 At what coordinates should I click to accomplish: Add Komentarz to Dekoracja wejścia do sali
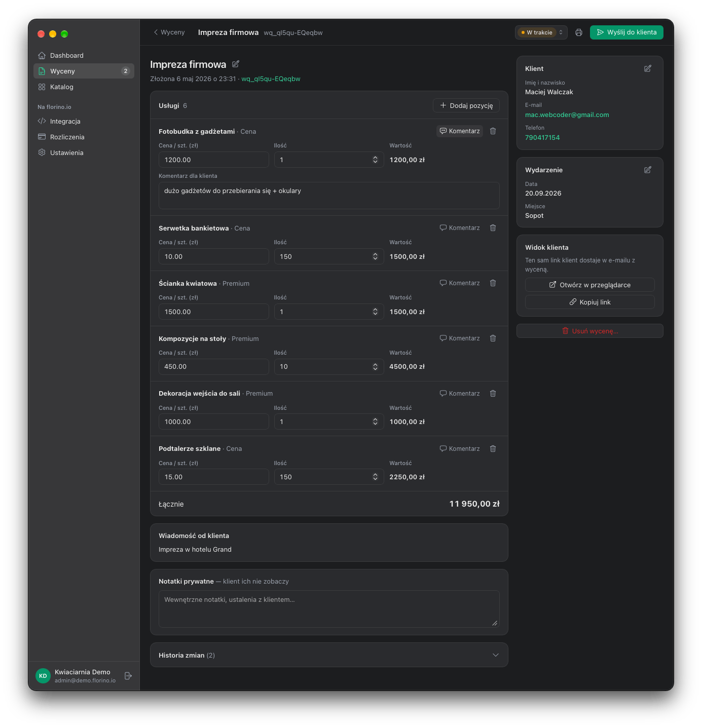(x=460, y=394)
